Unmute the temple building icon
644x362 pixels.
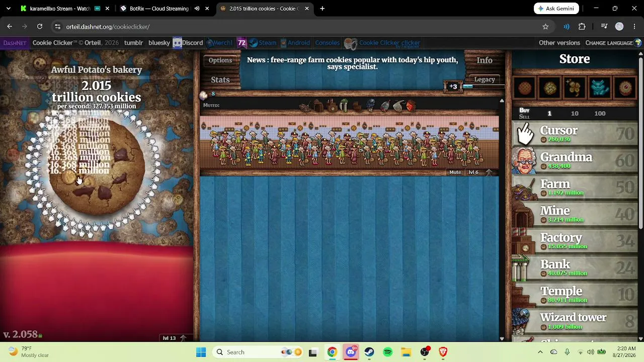click(357, 106)
